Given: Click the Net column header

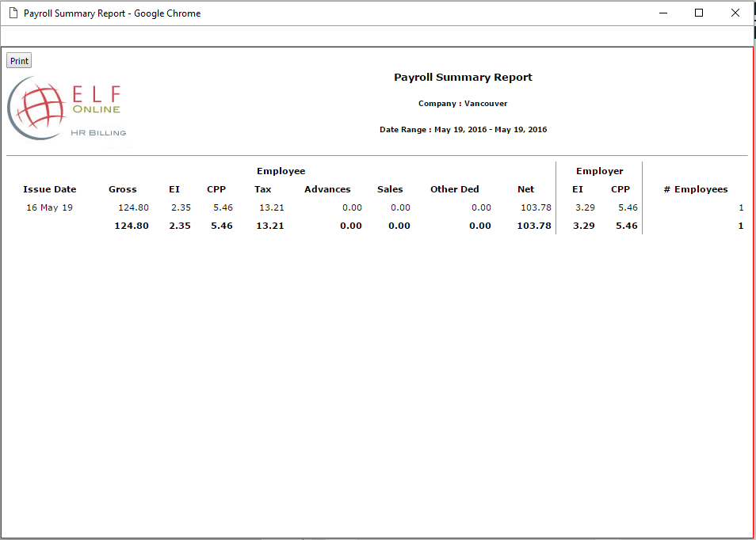Looking at the screenshot, I should (x=526, y=189).
